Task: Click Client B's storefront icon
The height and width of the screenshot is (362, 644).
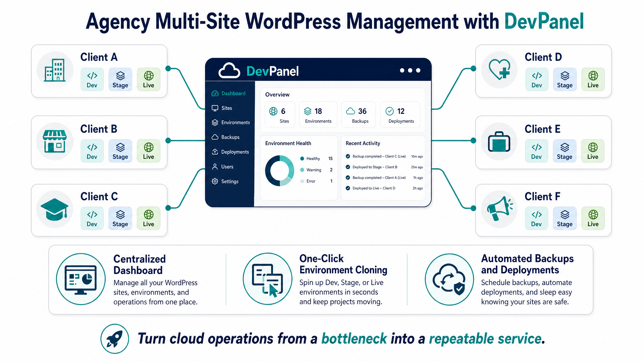Action: [x=55, y=142]
